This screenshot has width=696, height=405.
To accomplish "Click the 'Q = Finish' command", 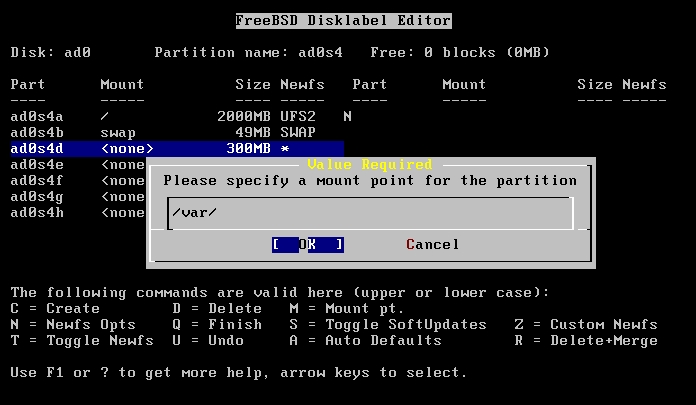I will click(x=217, y=325).
